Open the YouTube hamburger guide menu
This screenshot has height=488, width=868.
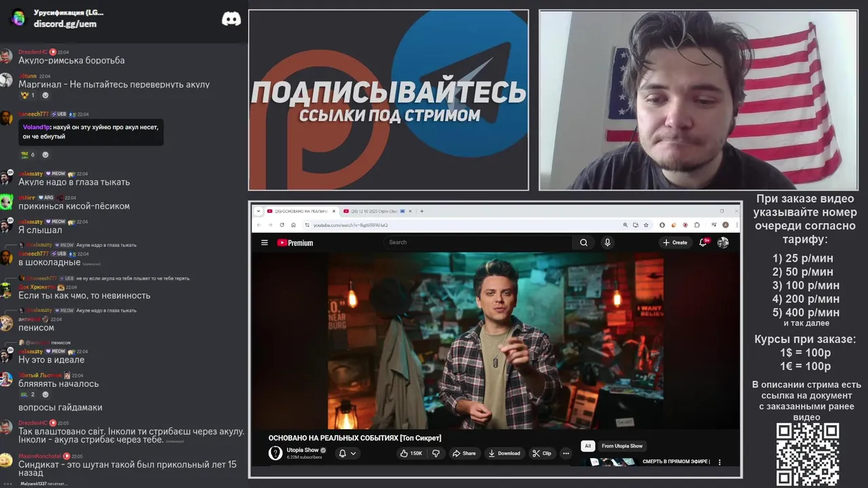tap(264, 243)
